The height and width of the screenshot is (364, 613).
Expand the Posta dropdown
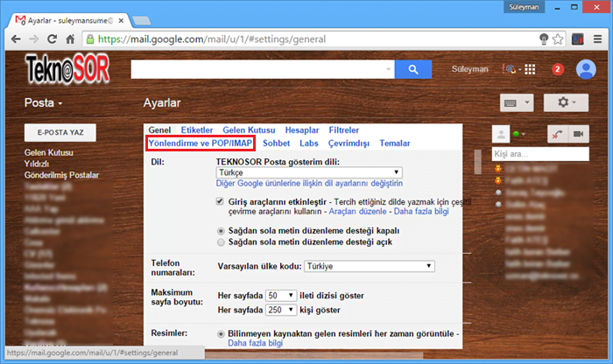point(43,102)
